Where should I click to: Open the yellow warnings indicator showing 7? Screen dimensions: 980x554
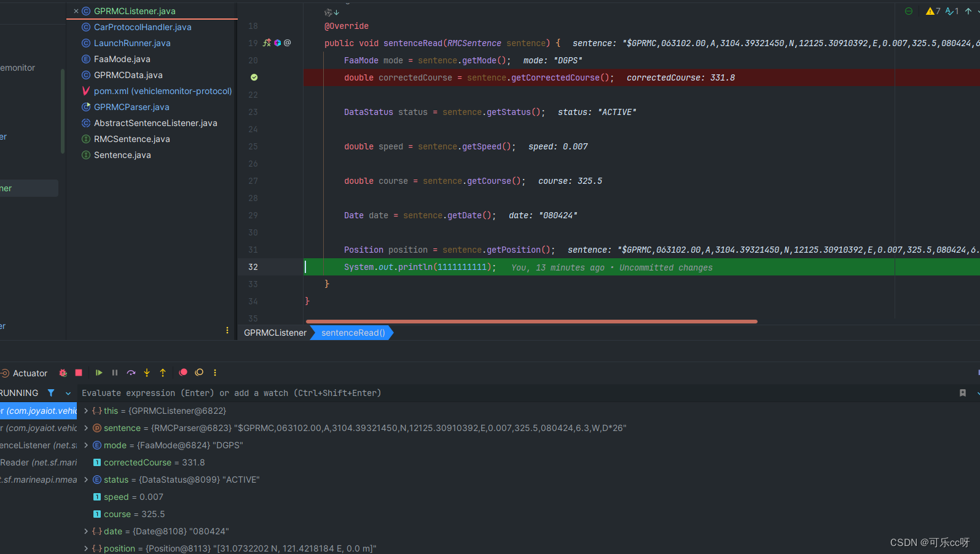[x=933, y=11]
